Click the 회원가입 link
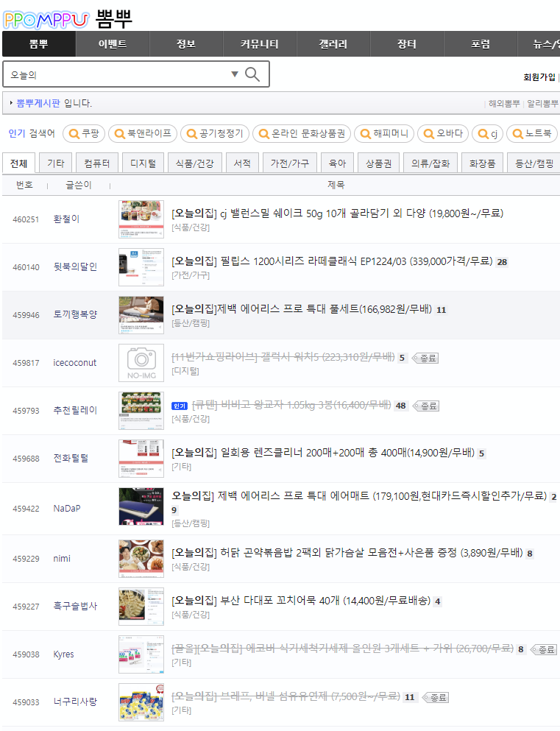The image size is (560, 731). (x=539, y=77)
